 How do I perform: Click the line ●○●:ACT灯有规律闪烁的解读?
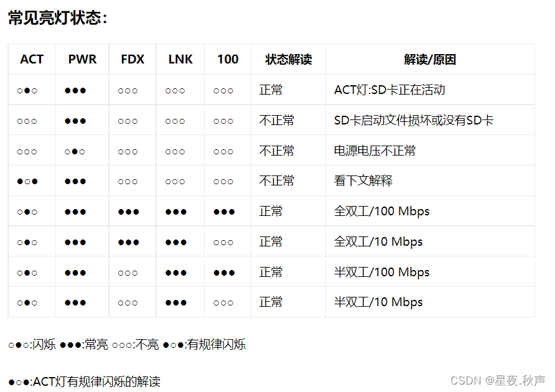[84, 381]
